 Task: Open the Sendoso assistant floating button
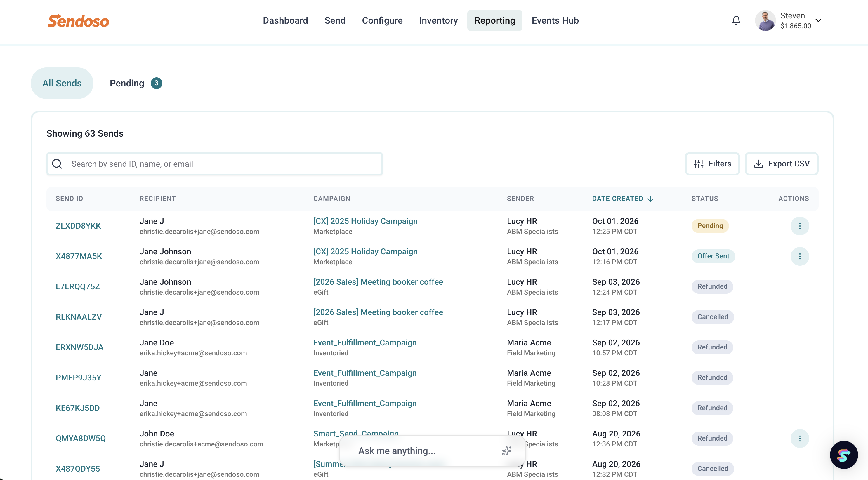click(843, 455)
